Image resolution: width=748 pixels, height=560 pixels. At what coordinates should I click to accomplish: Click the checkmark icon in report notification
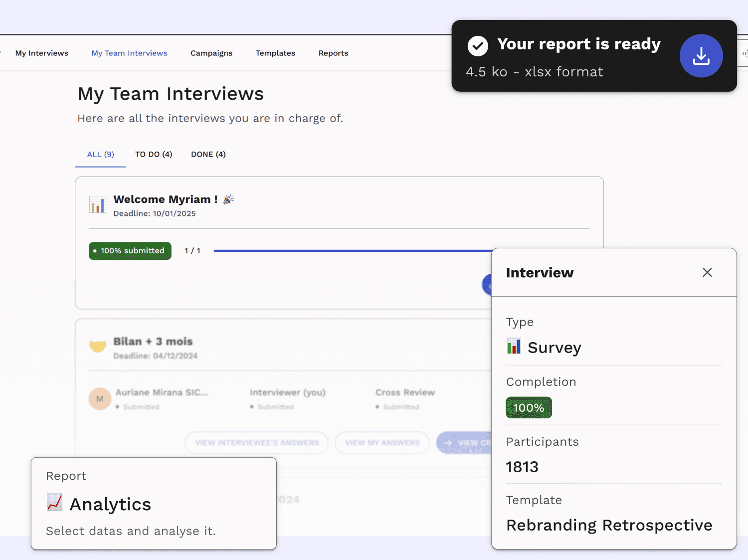pyautogui.click(x=478, y=46)
